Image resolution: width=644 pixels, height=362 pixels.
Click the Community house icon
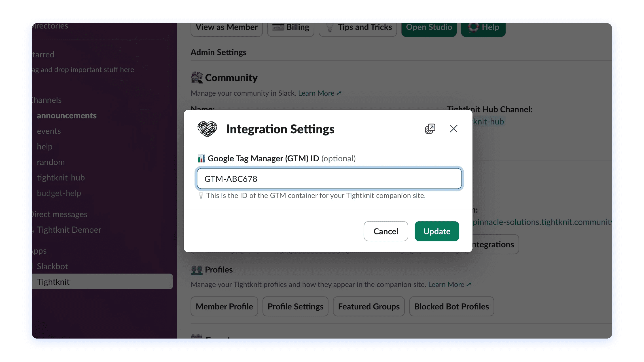197,78
